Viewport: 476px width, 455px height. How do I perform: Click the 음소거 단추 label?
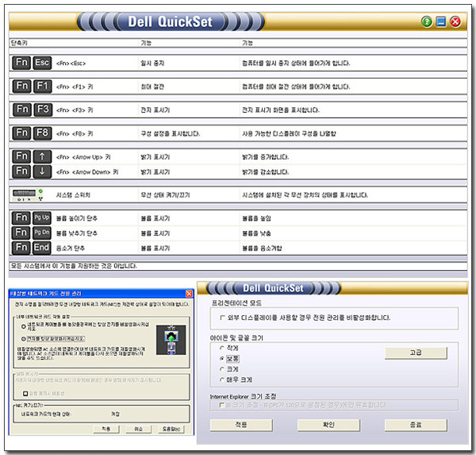71,249
